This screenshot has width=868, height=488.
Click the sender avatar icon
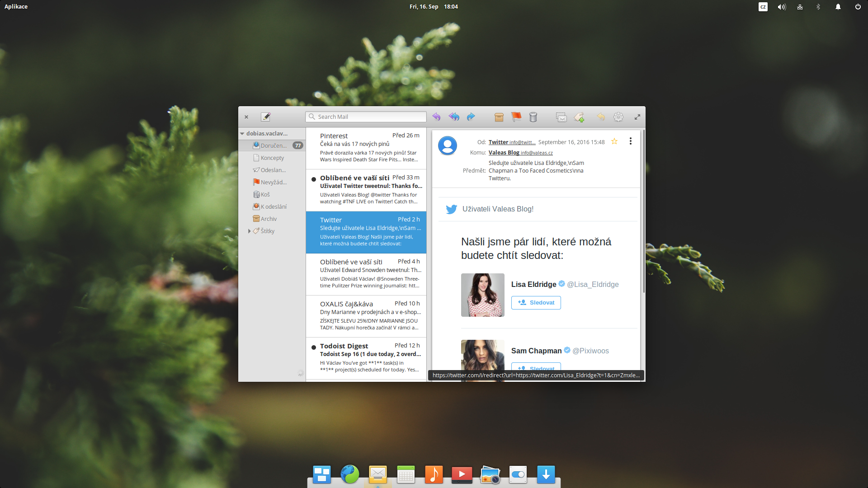[x=448, y=145]
